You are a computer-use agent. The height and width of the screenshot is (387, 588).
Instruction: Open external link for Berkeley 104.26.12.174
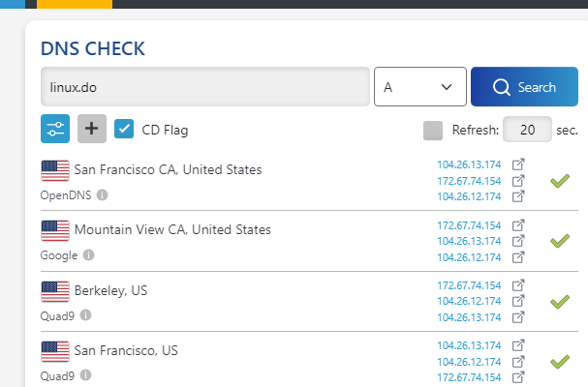518,301
